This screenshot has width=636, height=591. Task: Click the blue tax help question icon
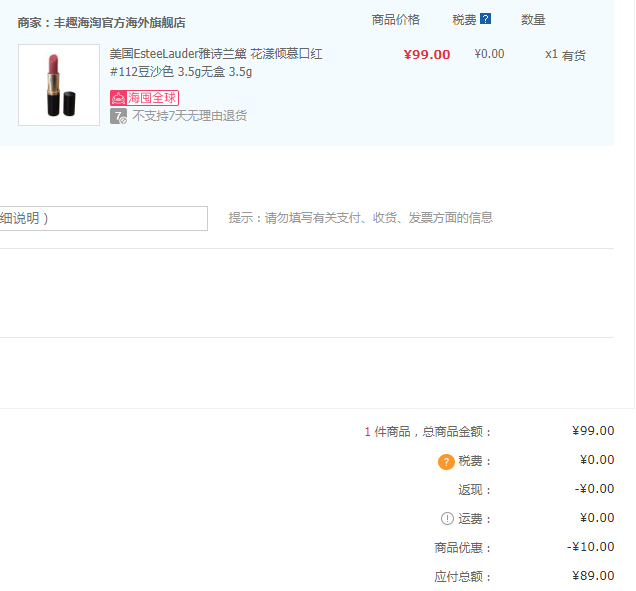coord(485,19)
